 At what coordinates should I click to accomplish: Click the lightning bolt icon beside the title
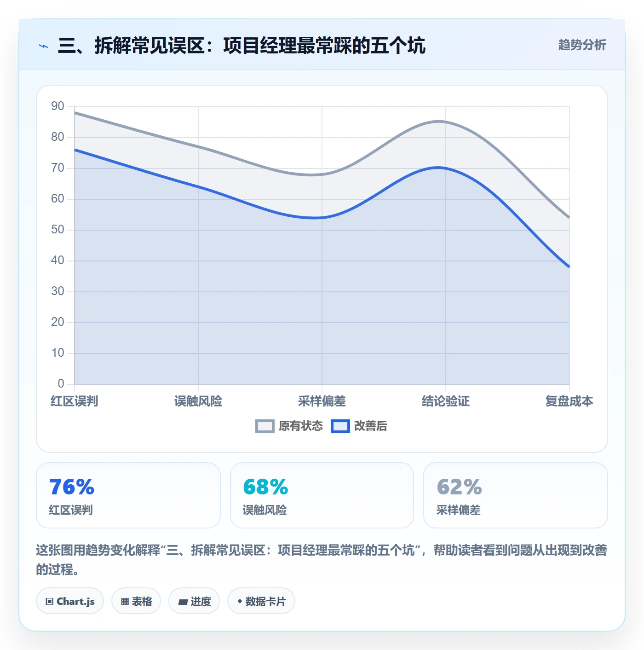pyautogui.click(x=44, y=46)
